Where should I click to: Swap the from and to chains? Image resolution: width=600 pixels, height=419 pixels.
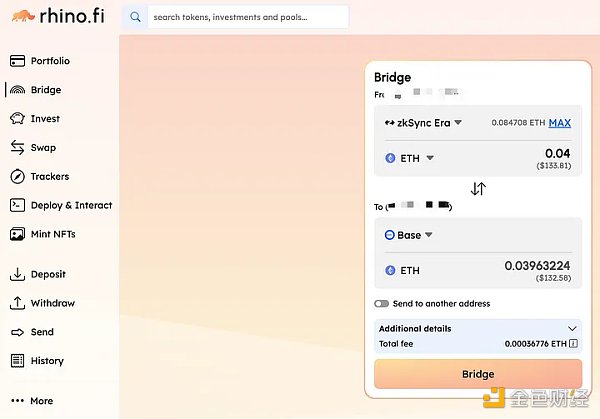coord(478,189)
